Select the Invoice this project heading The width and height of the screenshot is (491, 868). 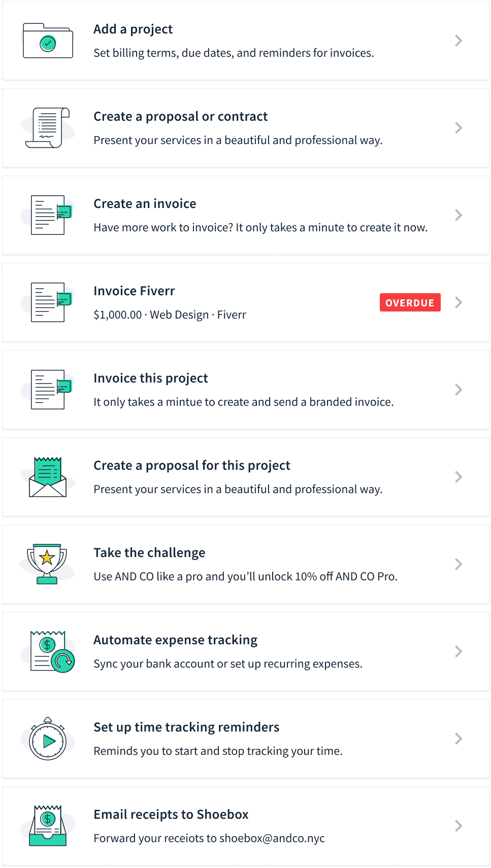point(151,378)
